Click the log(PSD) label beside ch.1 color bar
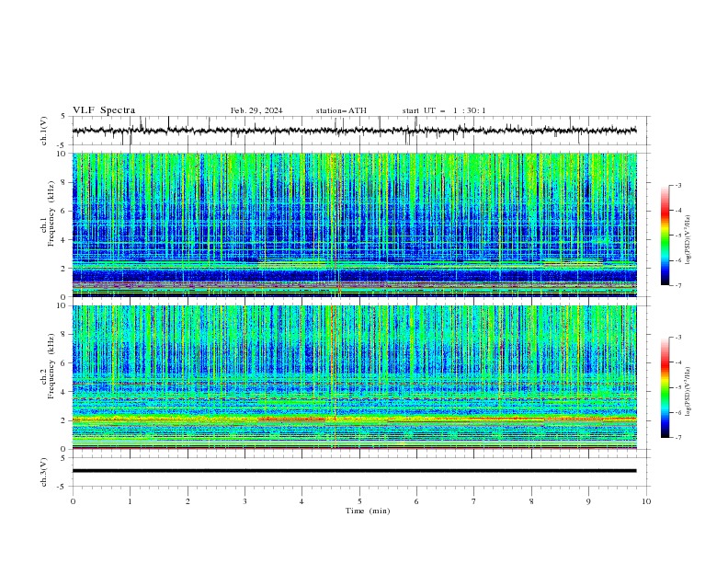 [688, 240]
